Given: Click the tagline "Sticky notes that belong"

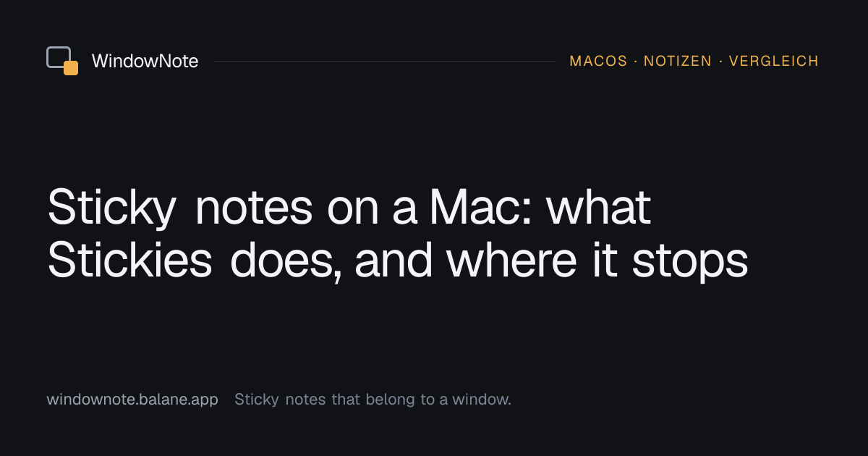Looking at the screenshot, I should click(x=325, y=400).
